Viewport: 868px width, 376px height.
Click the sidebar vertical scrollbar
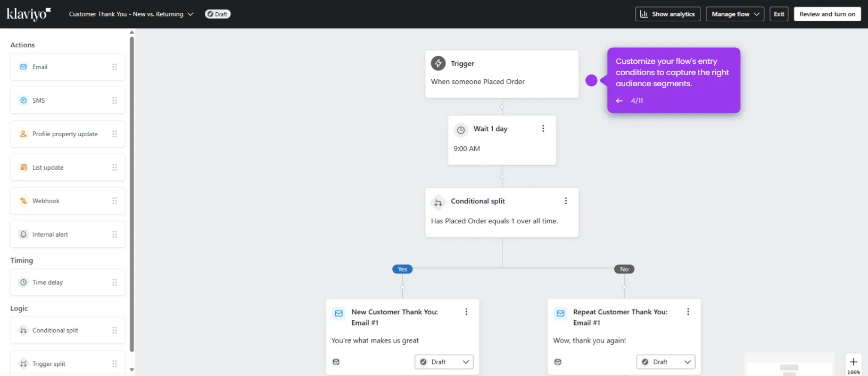[132, 194]
